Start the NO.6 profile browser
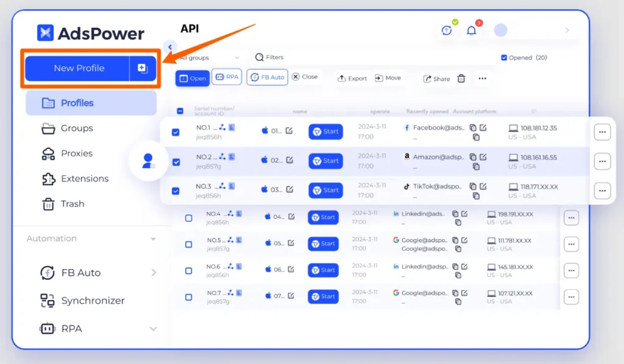Screen dimensions: 624x364 [x=323, y=270]
